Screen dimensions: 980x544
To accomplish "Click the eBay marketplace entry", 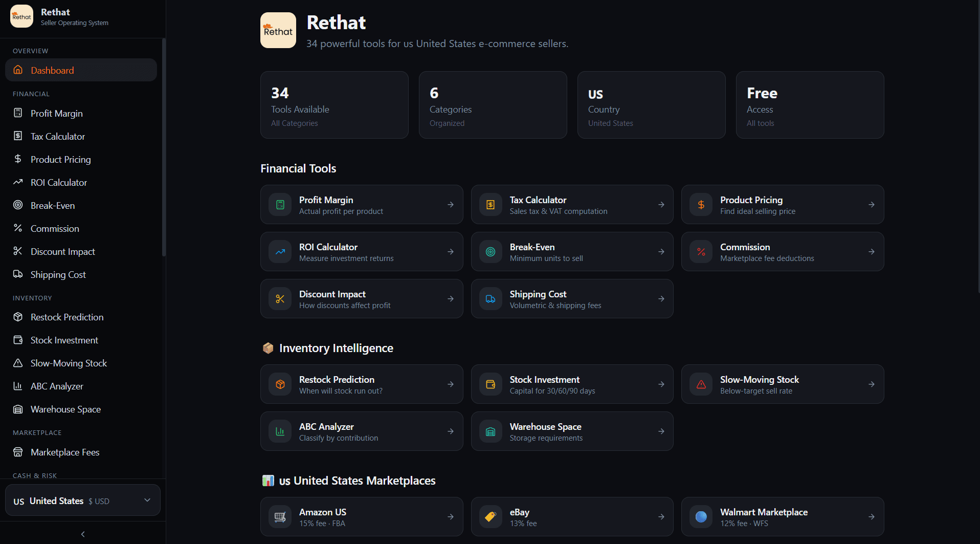I will click(571, 516).
